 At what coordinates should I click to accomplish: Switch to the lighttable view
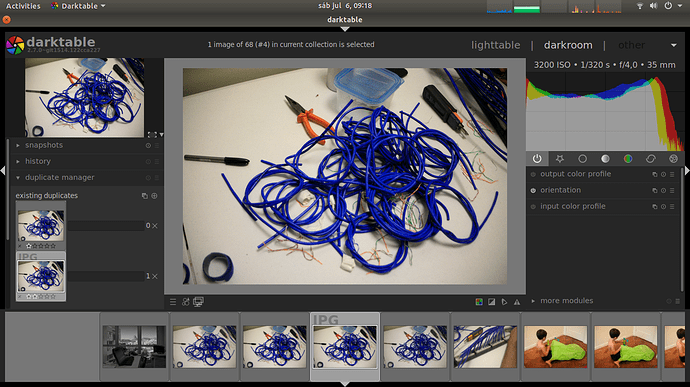coord(495,45)
